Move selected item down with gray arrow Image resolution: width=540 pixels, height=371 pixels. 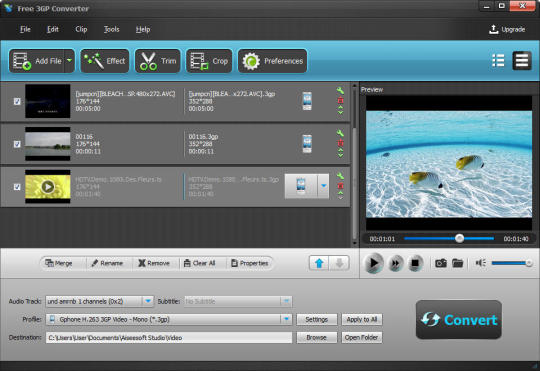tap(339, 264)
